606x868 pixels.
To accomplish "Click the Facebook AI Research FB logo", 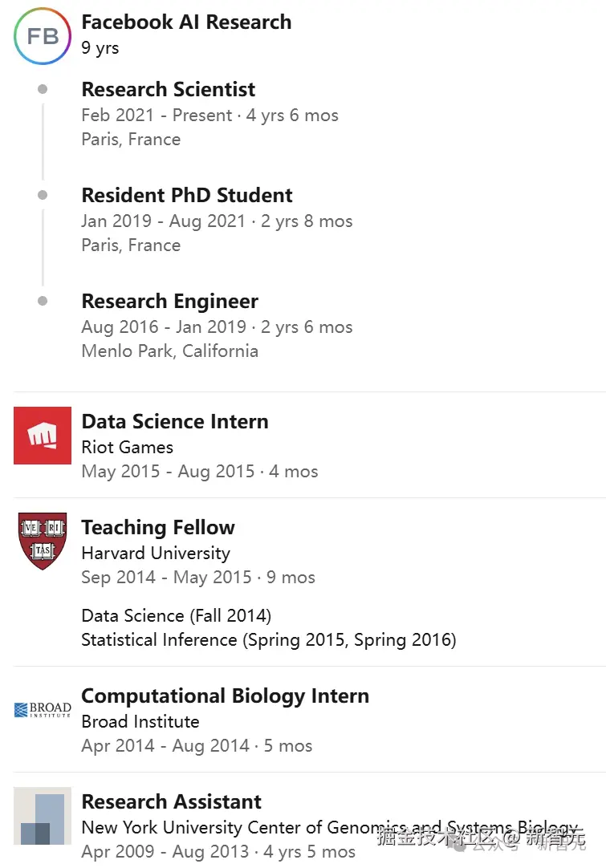I will click(43, 36).
